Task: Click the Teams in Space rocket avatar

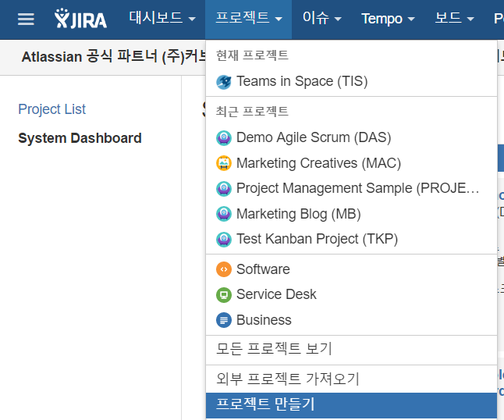Action: pos(224,82)
